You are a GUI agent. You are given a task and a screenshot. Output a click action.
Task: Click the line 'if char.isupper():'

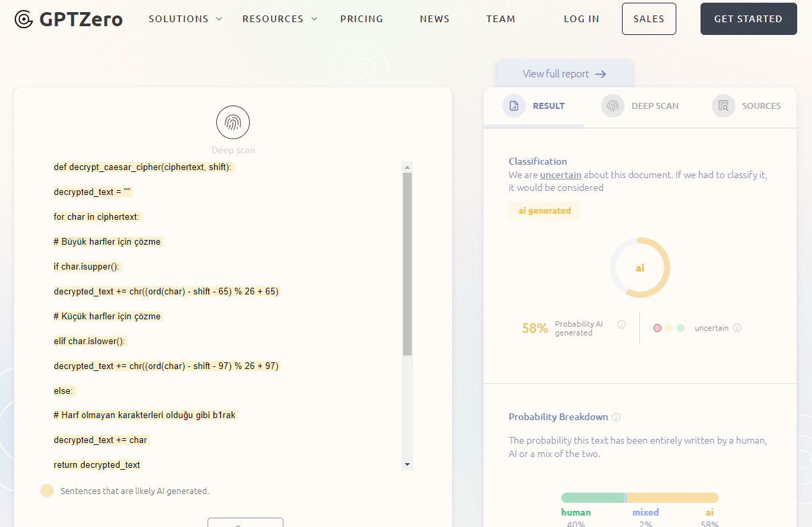coord(87,266)
